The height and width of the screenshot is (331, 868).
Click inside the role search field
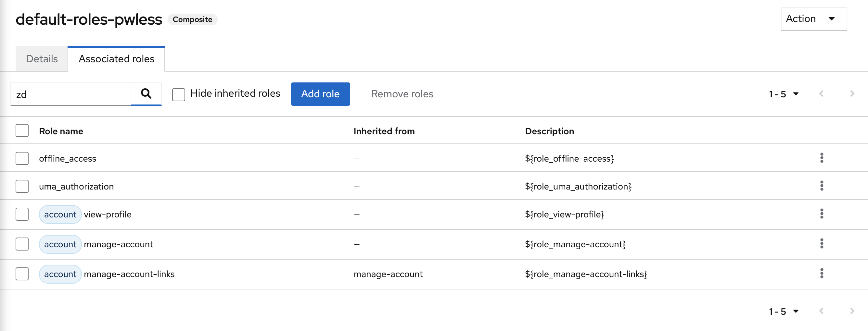point(71,94)
